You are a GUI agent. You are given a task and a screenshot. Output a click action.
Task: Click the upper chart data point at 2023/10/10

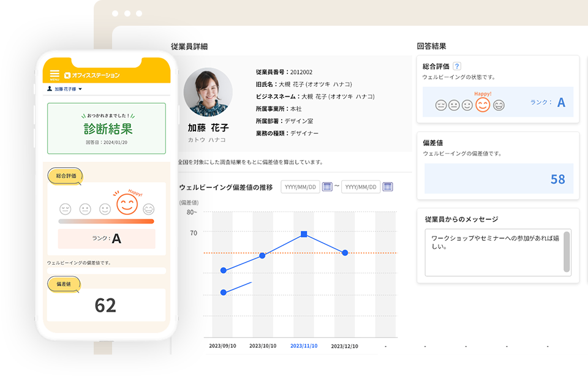263,255
